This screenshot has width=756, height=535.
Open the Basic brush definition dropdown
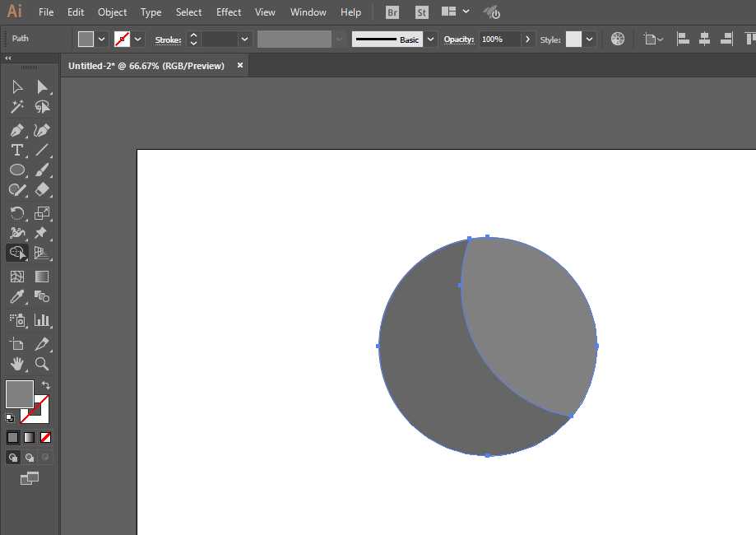430,39
